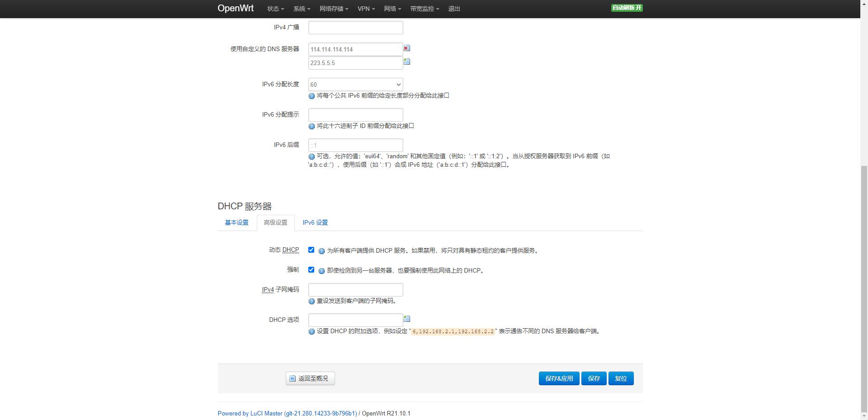Add another custom DNS server entry

pos(407,61)
